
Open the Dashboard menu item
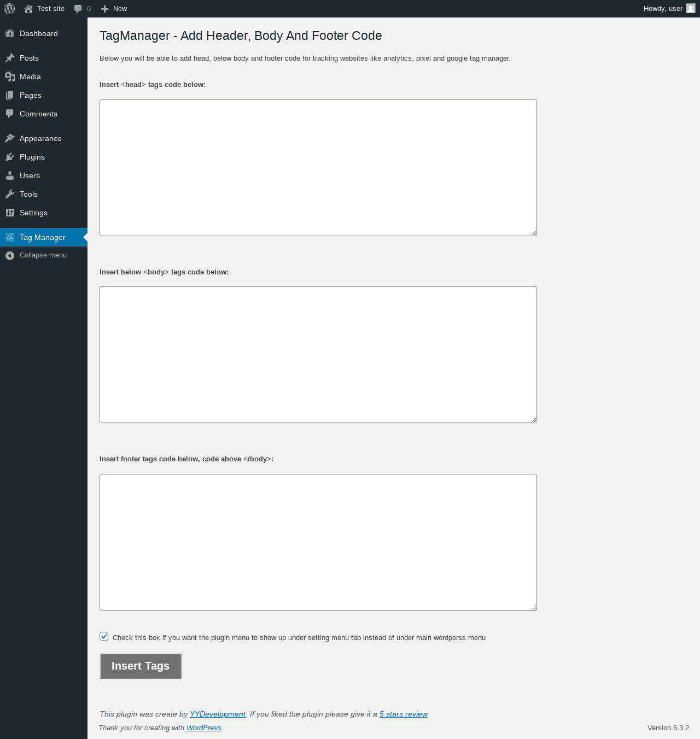tap(44, 33)
